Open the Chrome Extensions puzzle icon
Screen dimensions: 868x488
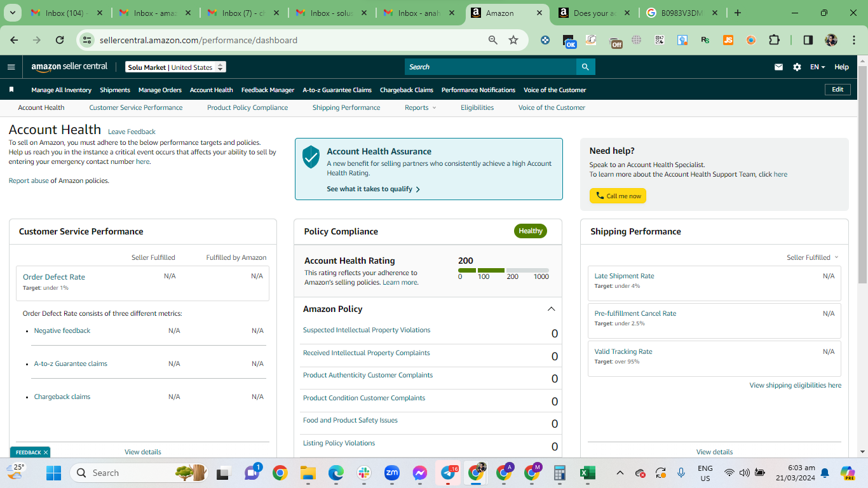pos(774,40)
